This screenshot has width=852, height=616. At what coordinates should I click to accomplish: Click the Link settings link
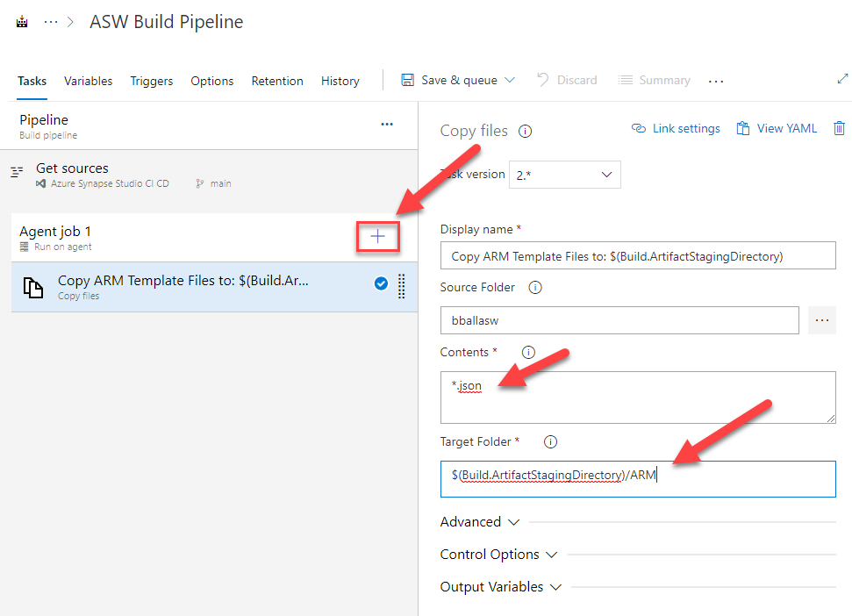676,129
